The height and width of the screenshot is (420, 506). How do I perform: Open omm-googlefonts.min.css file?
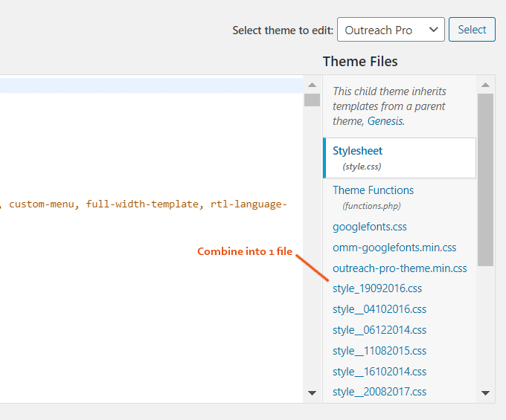[x=394, y=248]
